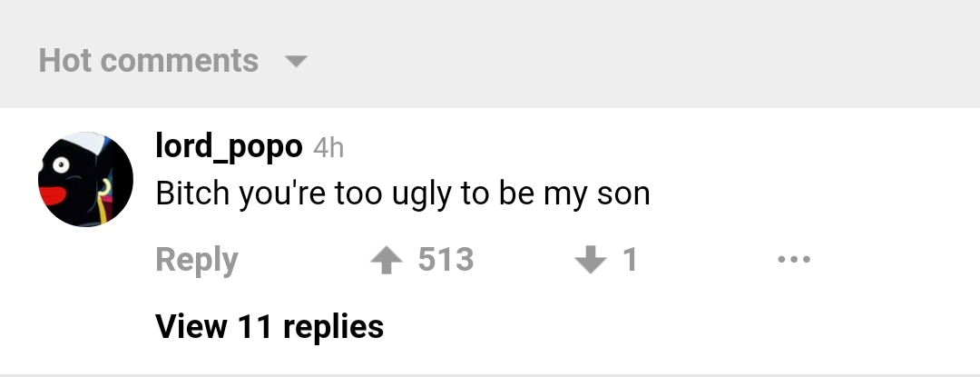
Task: View 11 replies to this comment
Action: point(269,325)
